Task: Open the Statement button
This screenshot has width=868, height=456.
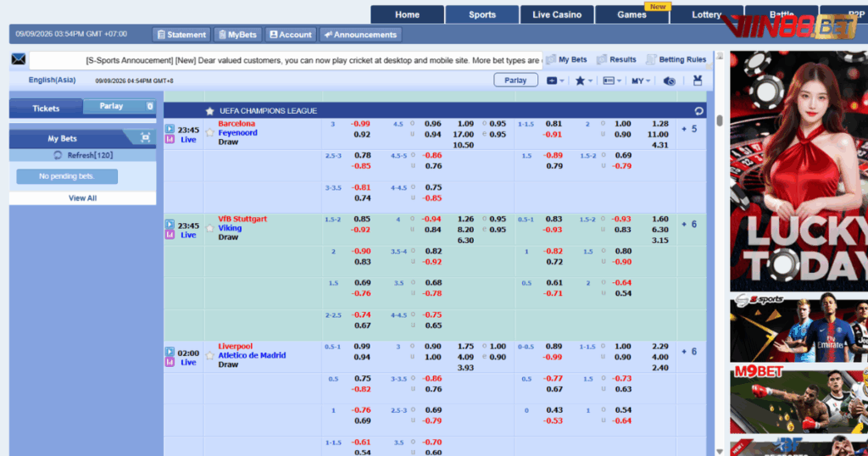Action: tap(181, 34)
